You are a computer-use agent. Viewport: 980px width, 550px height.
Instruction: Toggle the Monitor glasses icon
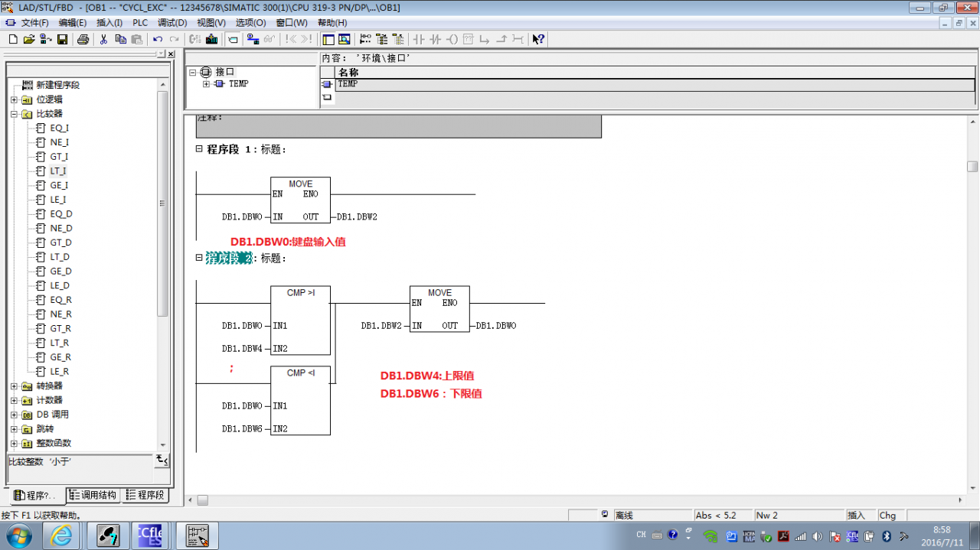pyautogui.click(x=269, y=39)
